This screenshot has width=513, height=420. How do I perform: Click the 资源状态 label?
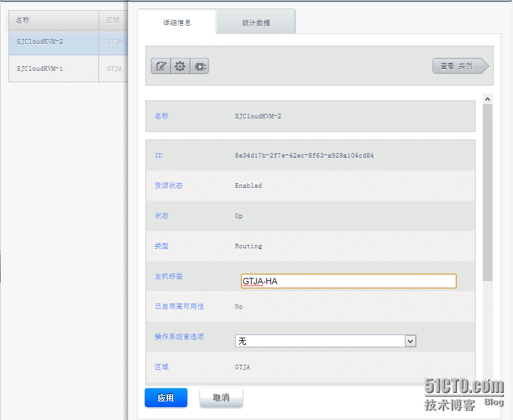pos(169,185)
